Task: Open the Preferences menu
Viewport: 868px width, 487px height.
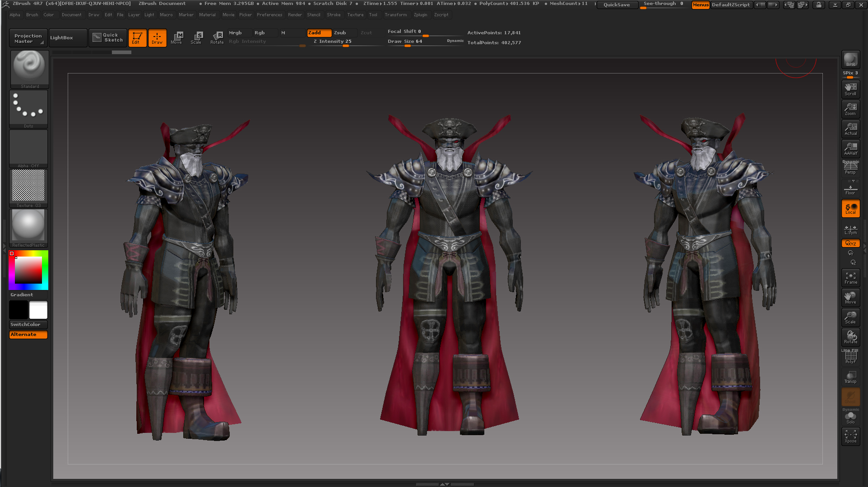Action: (269, 15)
